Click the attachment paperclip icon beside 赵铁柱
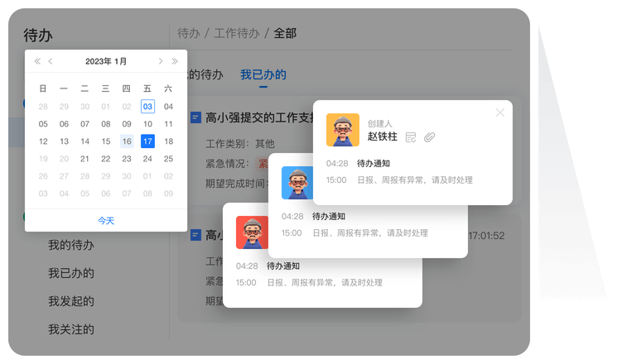Screen dimensions: 617x364 pyautogui.click(x=429, y=137)
